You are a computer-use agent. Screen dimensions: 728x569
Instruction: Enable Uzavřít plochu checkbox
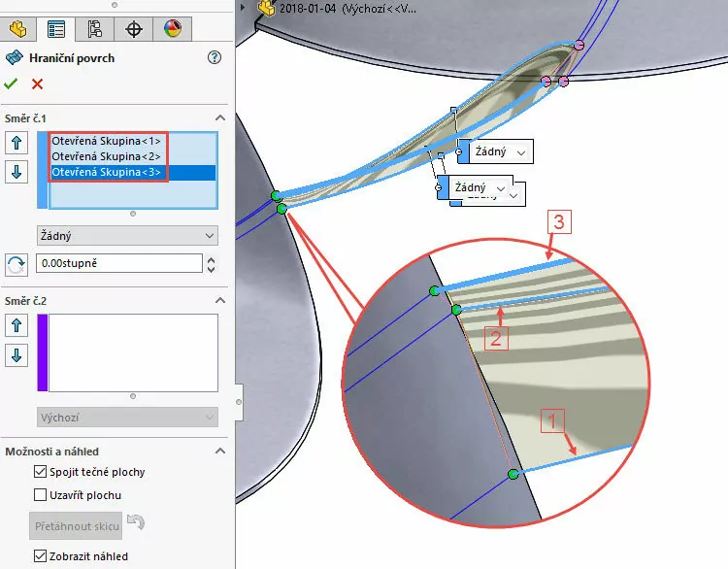41,494
